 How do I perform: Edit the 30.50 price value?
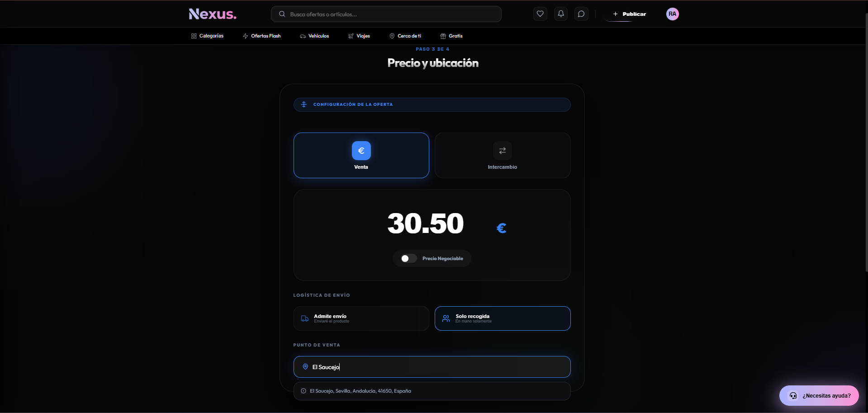click(426, 223)
